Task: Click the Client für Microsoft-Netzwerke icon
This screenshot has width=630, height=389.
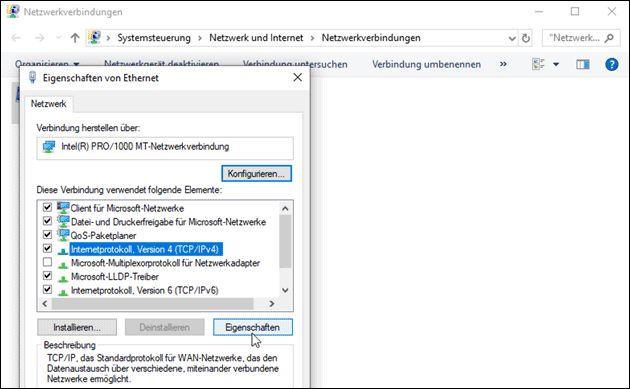Action: 63,208
